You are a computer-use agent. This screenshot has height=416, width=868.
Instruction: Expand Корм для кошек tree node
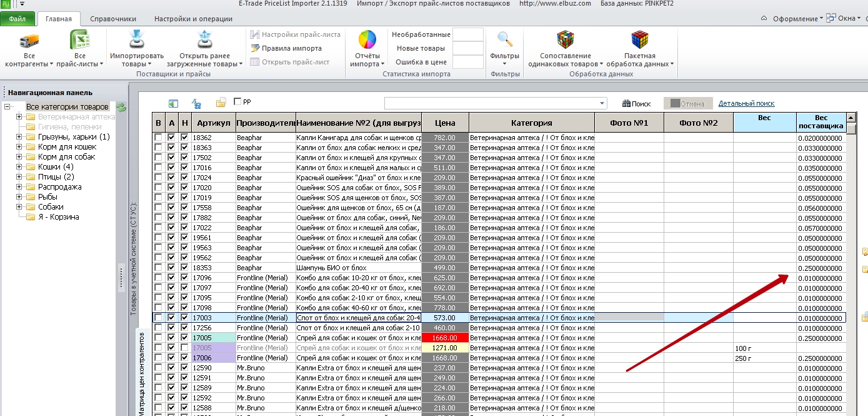coord(19,147)
